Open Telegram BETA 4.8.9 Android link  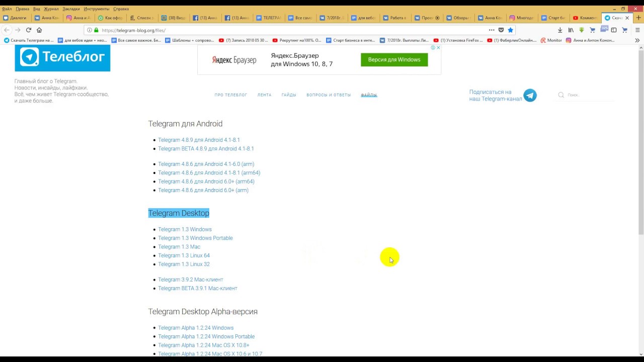pyautogui.click(x=206, y=149)
